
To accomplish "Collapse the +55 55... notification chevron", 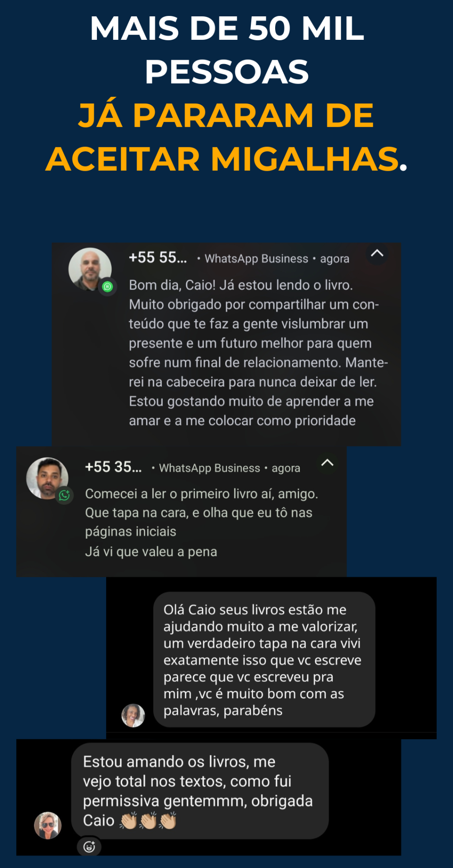I will click(x=377, y=253).
